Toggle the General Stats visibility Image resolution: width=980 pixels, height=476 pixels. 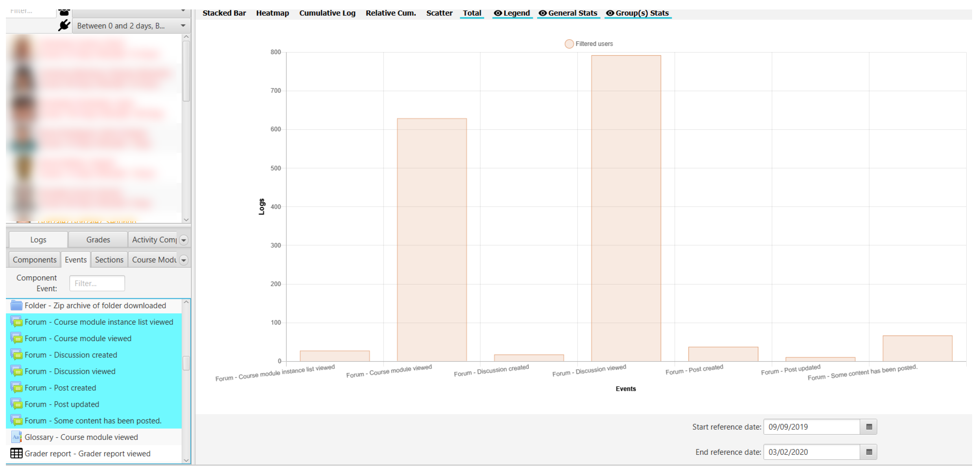click(x=568, y=13)
